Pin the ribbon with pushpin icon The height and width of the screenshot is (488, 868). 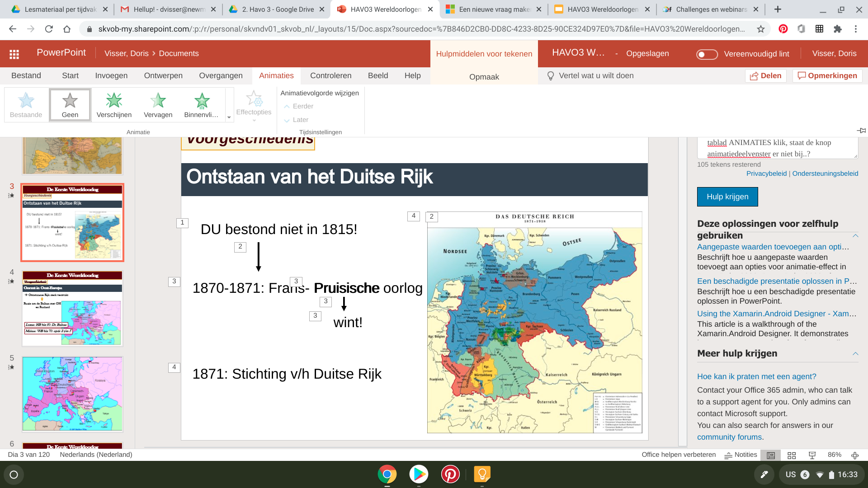pos(861,131)
